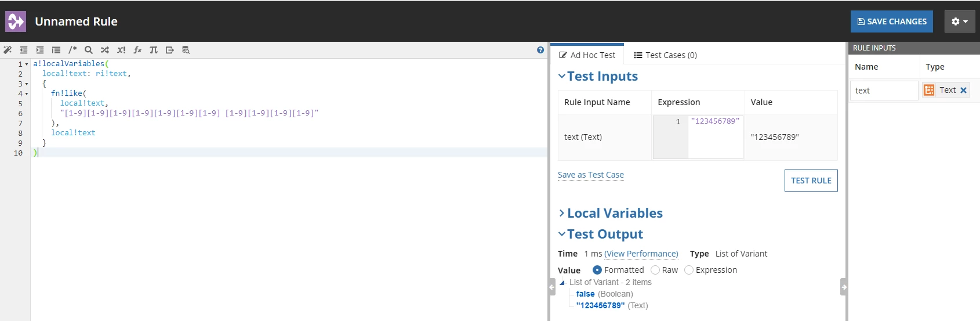Fold code at line 3 arrow
980x321 pixels.
[x=27, y=84]
